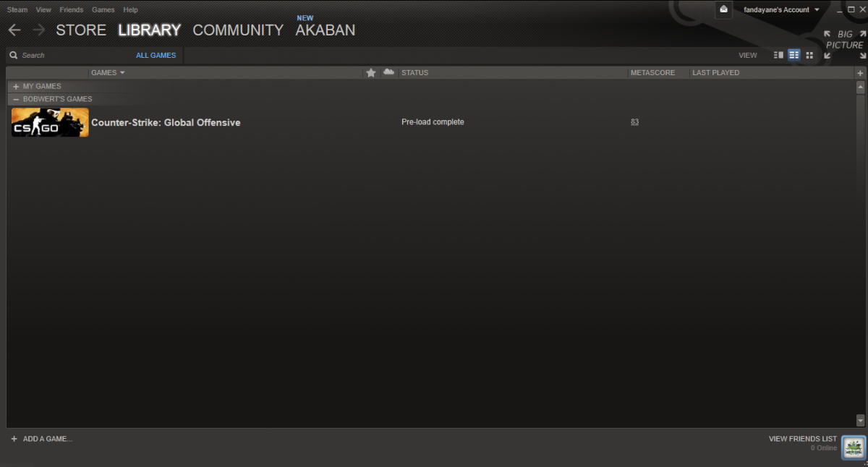868x467 pixels.
Task: Switch to list view icon
Action: (794, 55)
